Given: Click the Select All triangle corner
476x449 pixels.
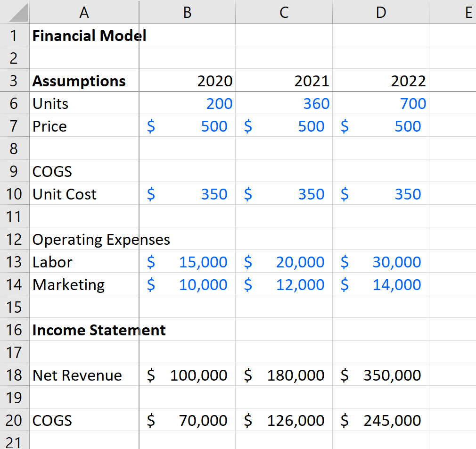Looking at the screenshot, I should pos(14,12).
